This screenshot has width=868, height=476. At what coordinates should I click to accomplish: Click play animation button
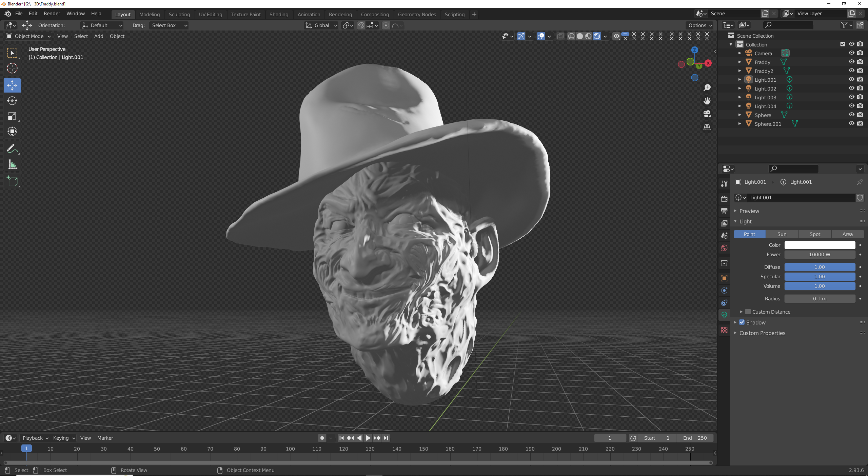point(368,438)
